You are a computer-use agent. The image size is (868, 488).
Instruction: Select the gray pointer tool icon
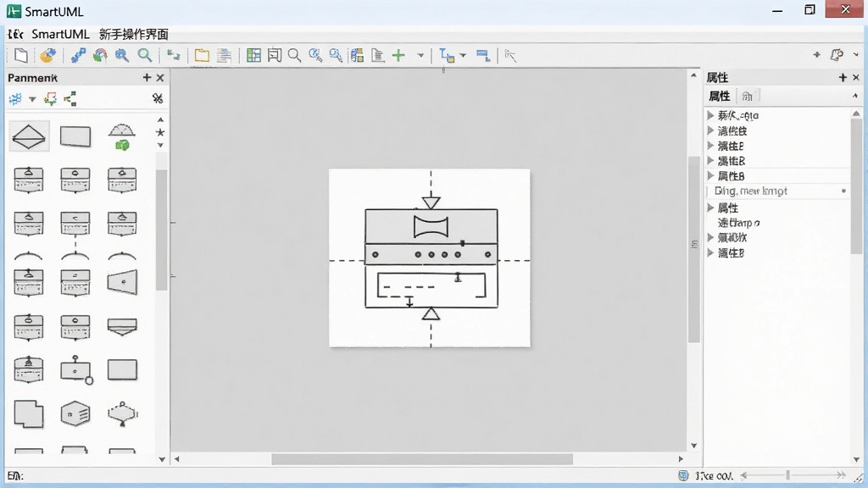tap(509, 55)
